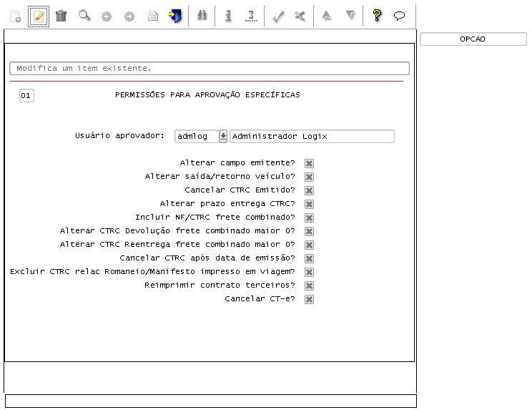This screenshot has width=532, height=410.
Task: Click the 'Usuário aprovador:' label
Action: (119, 136)
